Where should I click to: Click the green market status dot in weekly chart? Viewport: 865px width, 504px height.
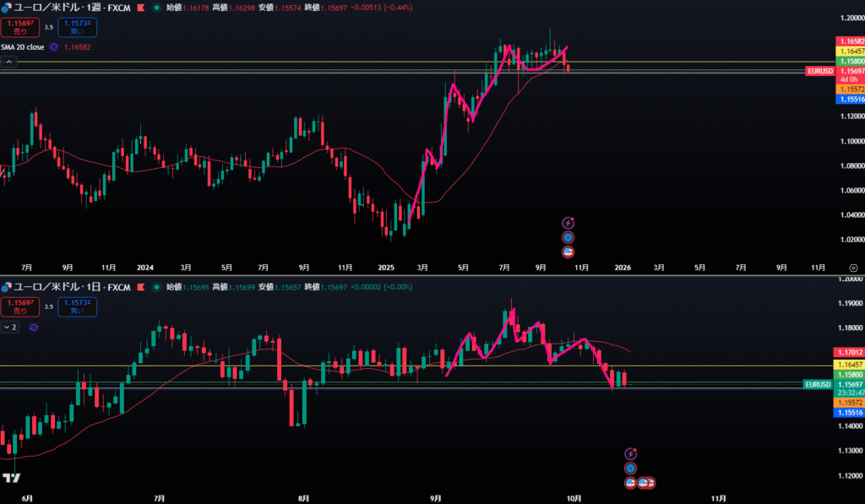point(155,8)
